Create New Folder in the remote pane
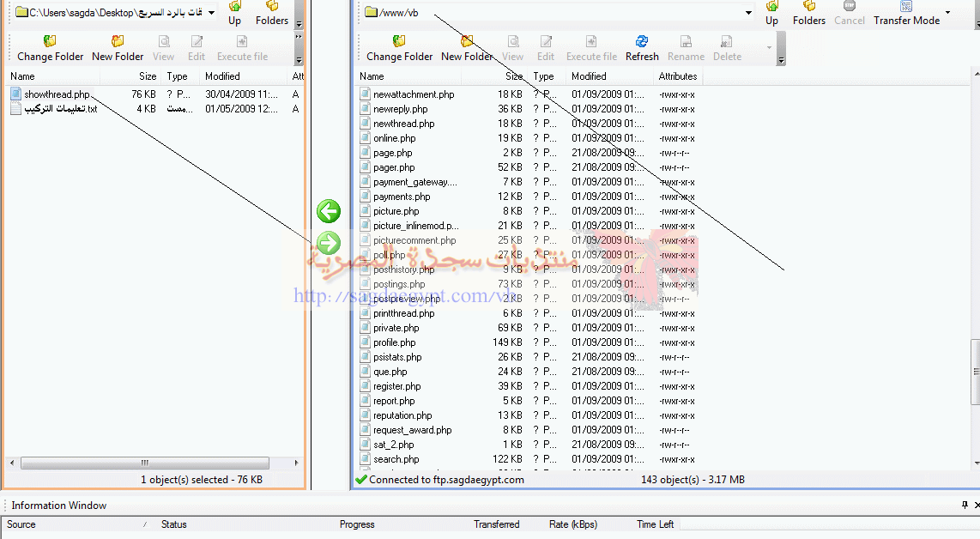The image size is (980, 539). pos(467,48)
